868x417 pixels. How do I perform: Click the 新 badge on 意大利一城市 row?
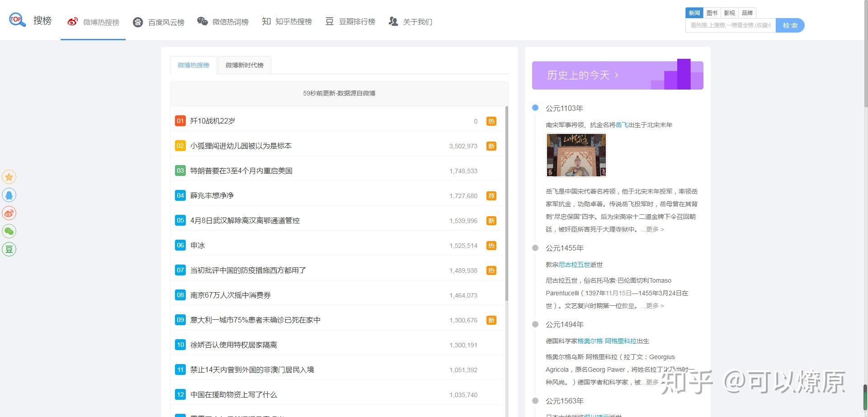[x=491, y=320]
